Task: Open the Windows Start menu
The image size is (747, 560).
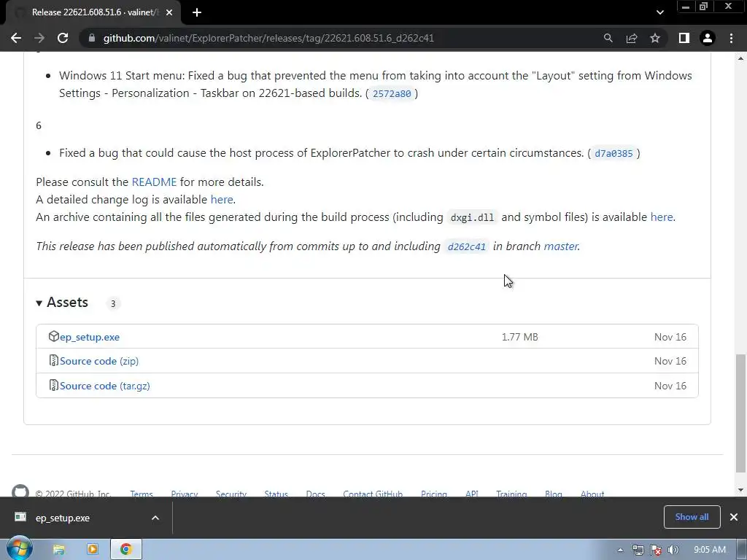Action: (x=19, y=549)
